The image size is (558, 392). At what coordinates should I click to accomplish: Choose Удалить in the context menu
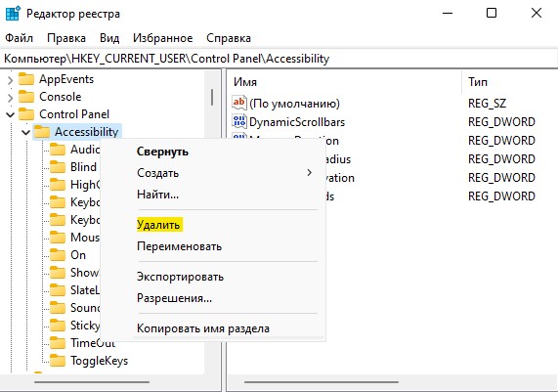pos(212,225)
